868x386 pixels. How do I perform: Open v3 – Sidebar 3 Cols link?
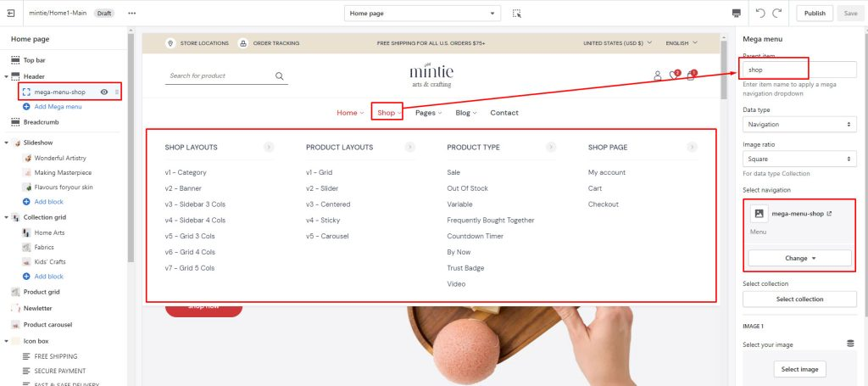[195, 204]
